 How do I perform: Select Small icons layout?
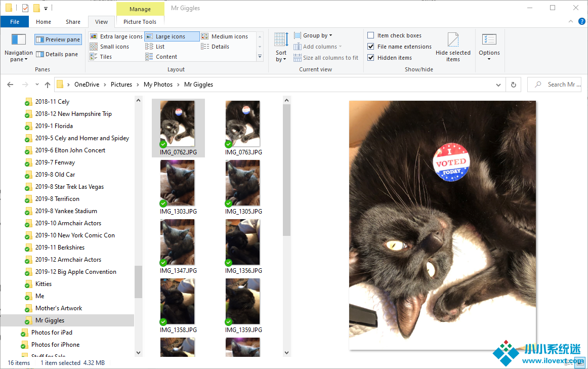pos(109,47)
